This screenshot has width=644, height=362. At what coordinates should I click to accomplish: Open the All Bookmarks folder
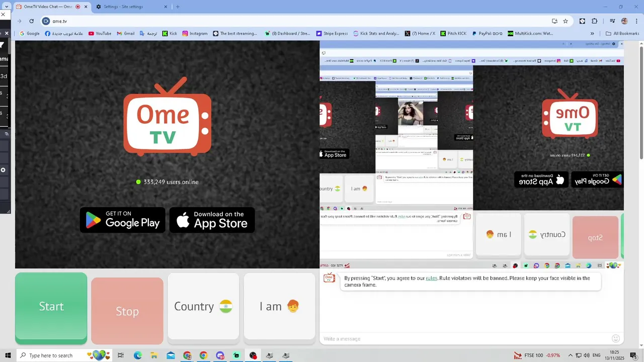coord(622,34)
